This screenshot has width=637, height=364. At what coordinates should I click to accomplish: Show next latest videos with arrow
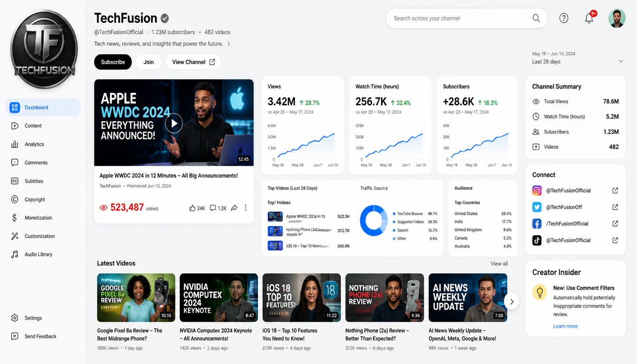tap(511, 301)
